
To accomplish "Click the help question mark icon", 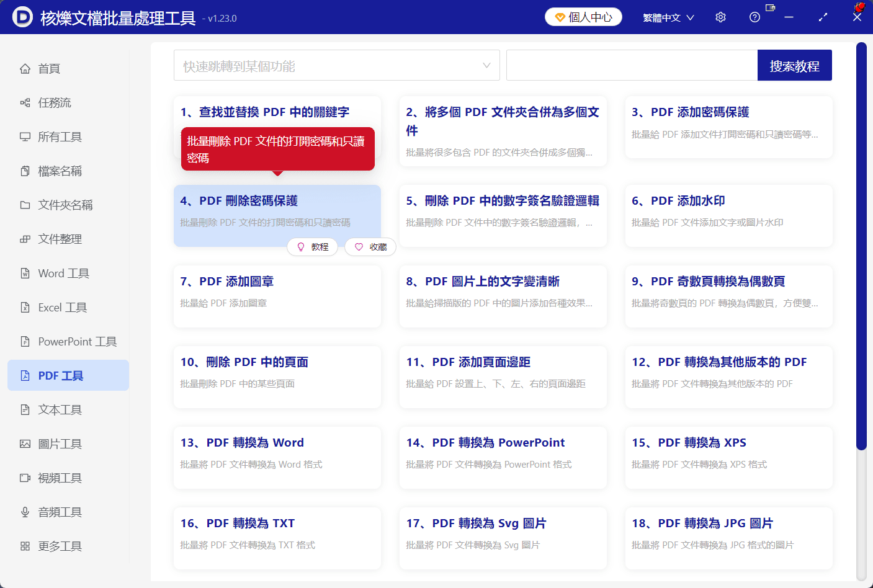I will (754, 17).
